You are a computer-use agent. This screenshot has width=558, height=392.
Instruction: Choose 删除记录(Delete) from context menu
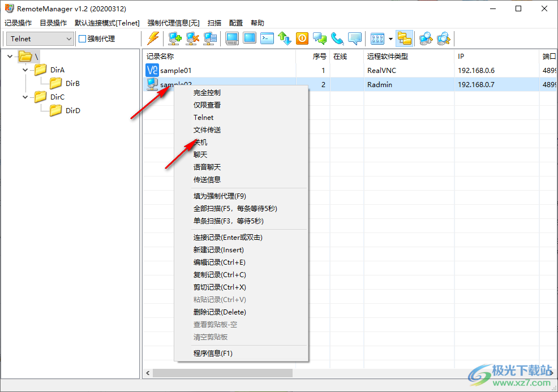pos(241,312)
